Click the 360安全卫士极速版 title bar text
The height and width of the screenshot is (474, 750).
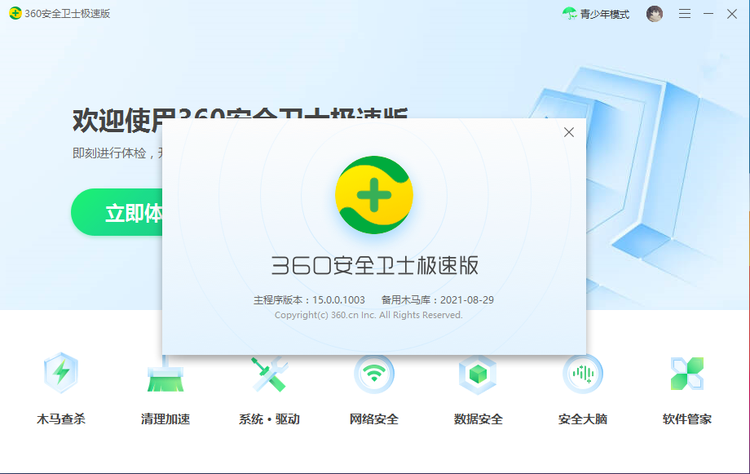[x=67, y=13]
